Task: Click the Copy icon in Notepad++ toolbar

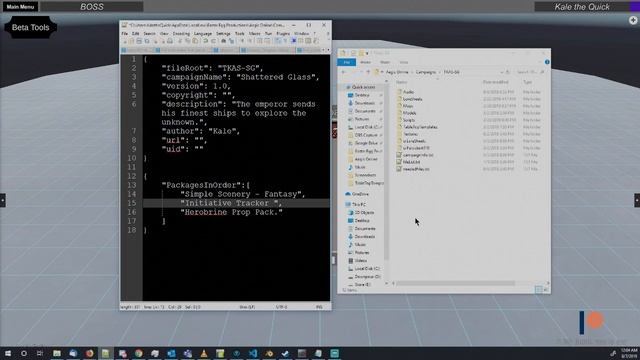Action: (187, 41)
